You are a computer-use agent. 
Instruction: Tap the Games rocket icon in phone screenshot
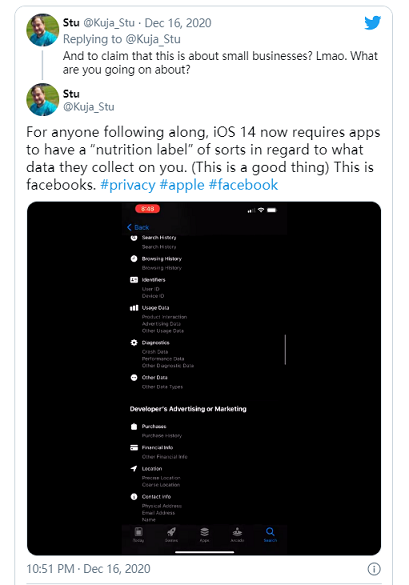click(171, 532)
